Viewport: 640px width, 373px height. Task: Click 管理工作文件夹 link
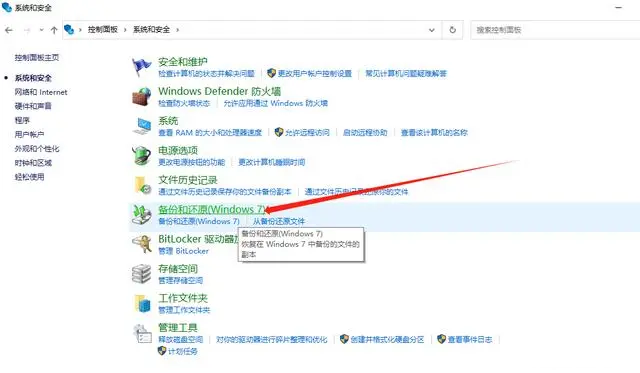pos(184,310)
